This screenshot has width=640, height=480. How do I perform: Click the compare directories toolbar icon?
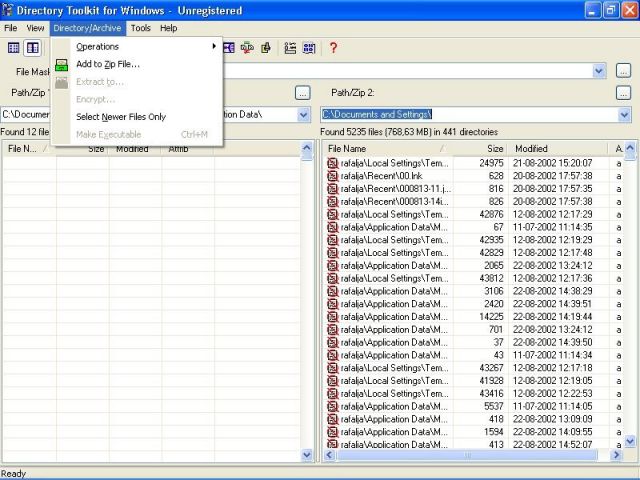tap(229, 48)
